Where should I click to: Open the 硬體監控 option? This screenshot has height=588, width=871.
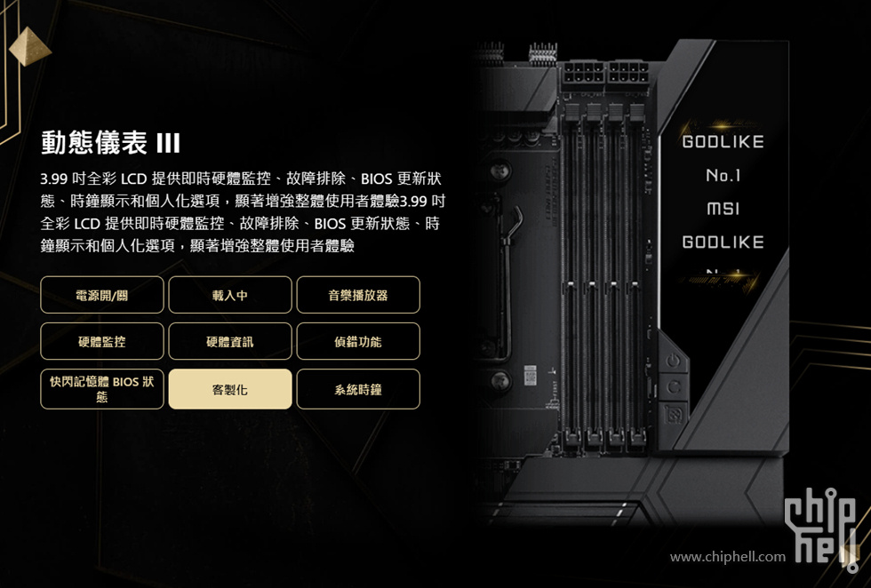[x=102, y=341]
